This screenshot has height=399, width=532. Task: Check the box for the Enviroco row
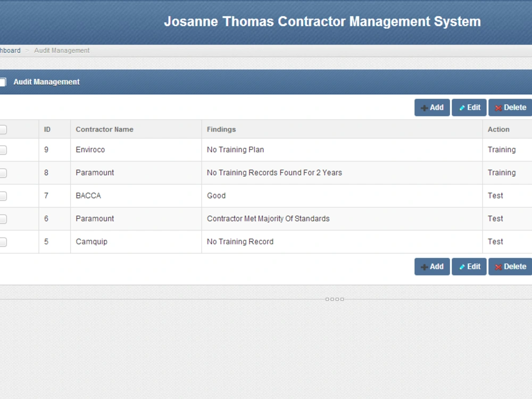(3, 150)
